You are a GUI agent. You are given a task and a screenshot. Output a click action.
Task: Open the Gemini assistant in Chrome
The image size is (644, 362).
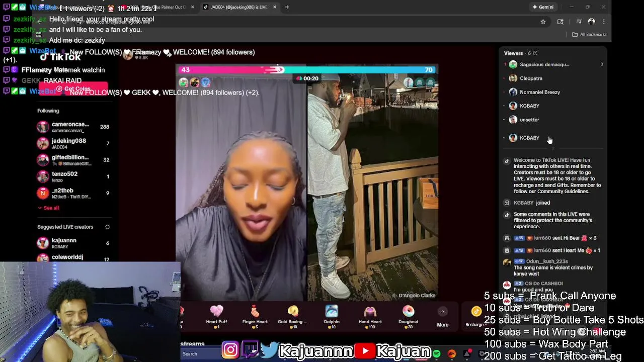[543, 7]
